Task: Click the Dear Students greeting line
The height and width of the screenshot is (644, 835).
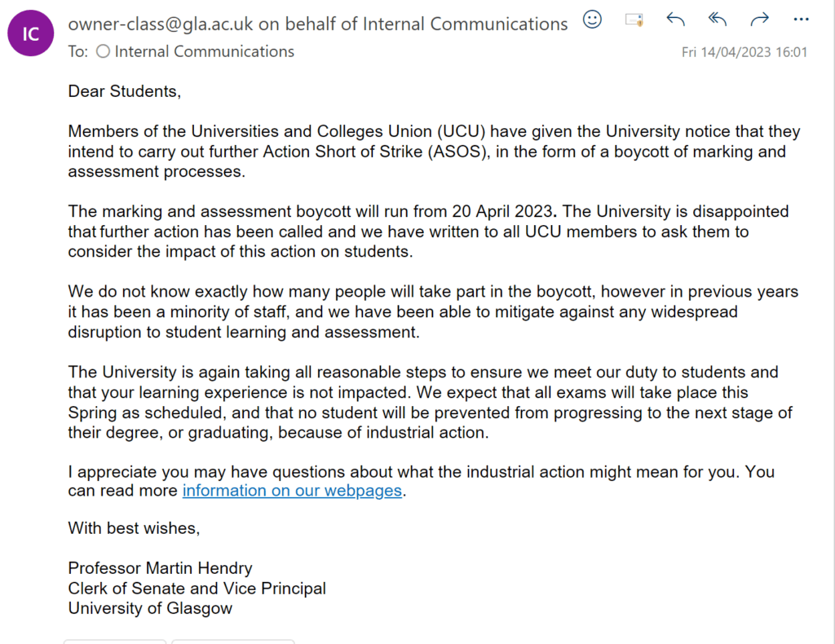Action: [125, 91]
